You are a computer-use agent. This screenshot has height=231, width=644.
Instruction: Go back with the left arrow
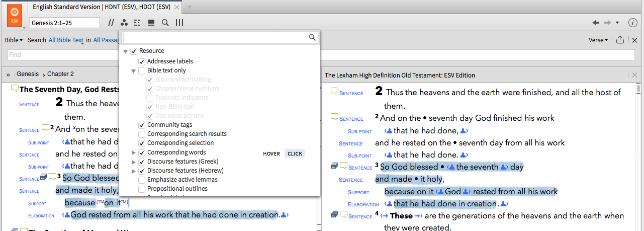pyautogui.click(x=596, y=23)
